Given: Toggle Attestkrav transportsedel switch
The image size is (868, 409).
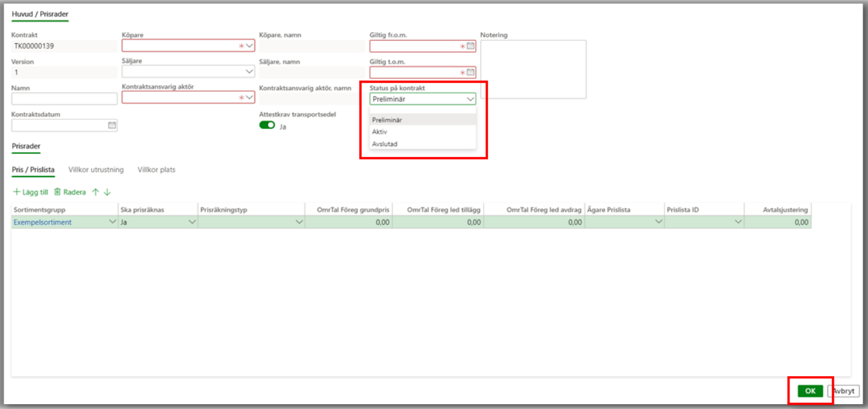Looking at the screenshot, I should point(267,125).
